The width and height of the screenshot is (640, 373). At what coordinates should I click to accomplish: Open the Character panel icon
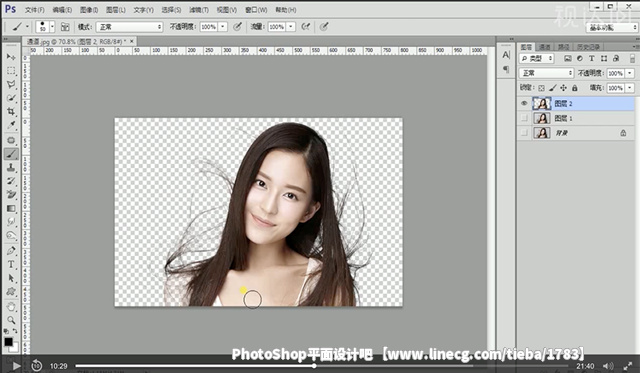[x=506, y=55]
